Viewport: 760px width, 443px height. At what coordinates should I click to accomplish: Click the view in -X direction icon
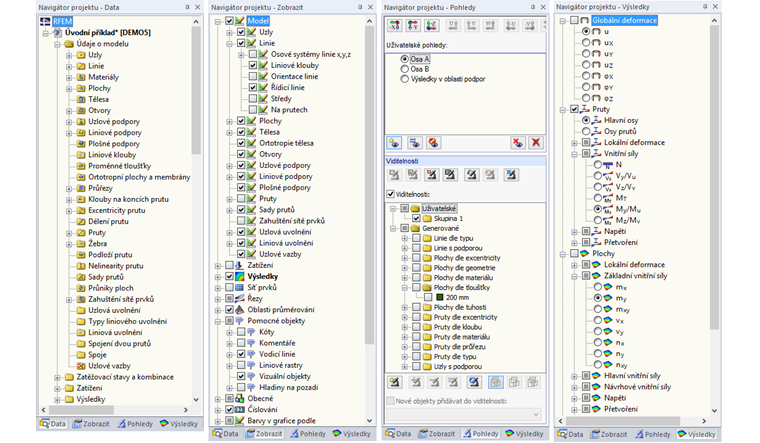pyautogui.click(x=394, y=25)
